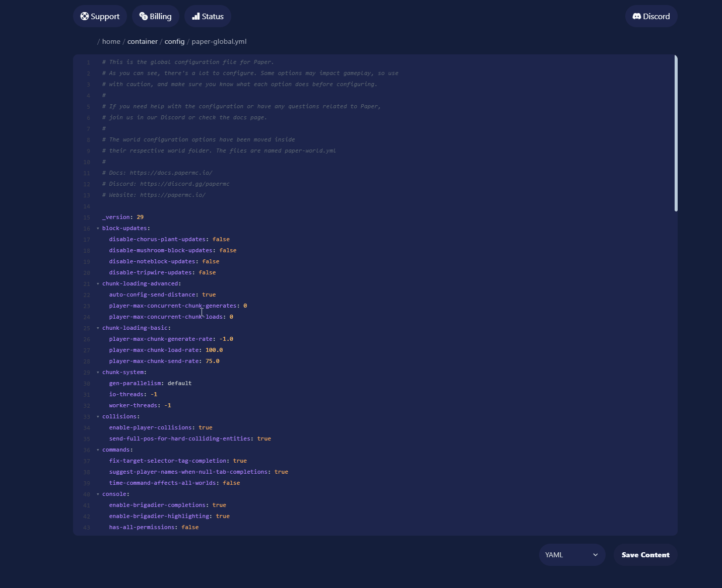This screenshot has height=588, width=722.
Task: Collapse the chunk-system block
Action: tap(98, 373)
